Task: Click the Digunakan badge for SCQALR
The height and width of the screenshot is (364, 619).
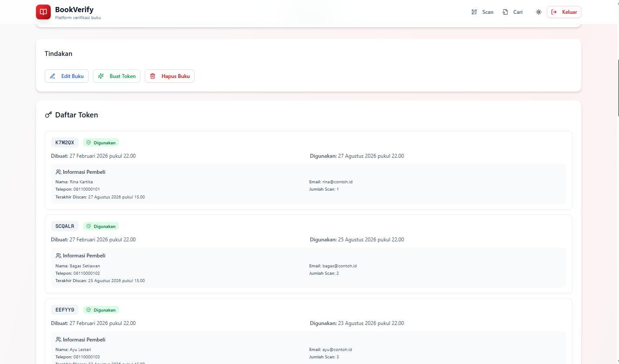Action: point(101,226)
